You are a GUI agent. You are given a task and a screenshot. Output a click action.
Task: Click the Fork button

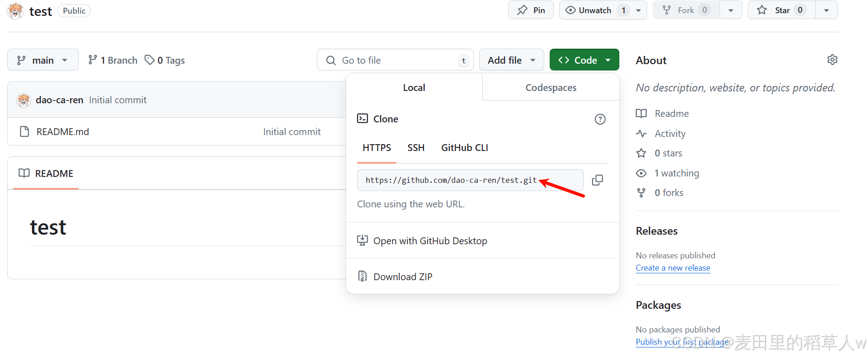pyautogui.click(x=686, y=10)
